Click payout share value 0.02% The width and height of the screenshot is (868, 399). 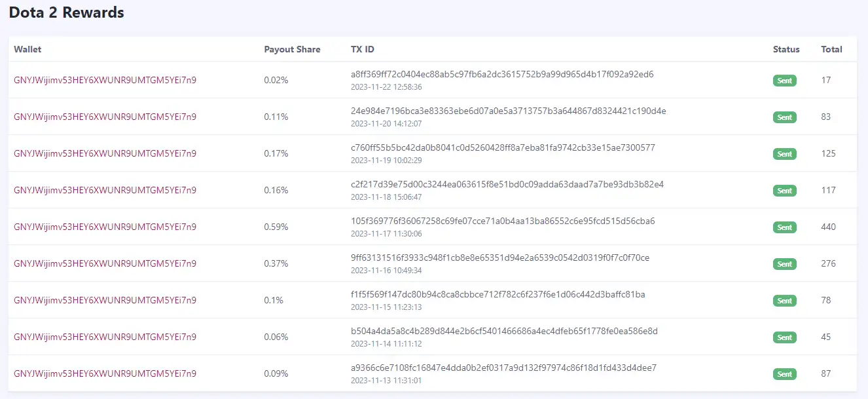pos(276,80)
